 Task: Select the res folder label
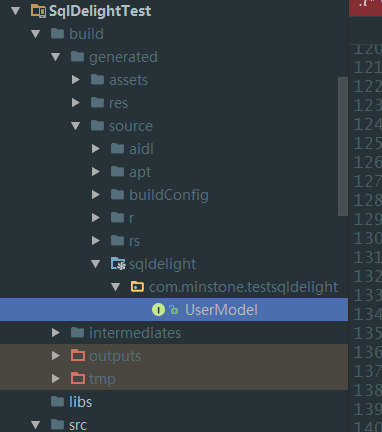pyautogui.click(x=118, y=103)
